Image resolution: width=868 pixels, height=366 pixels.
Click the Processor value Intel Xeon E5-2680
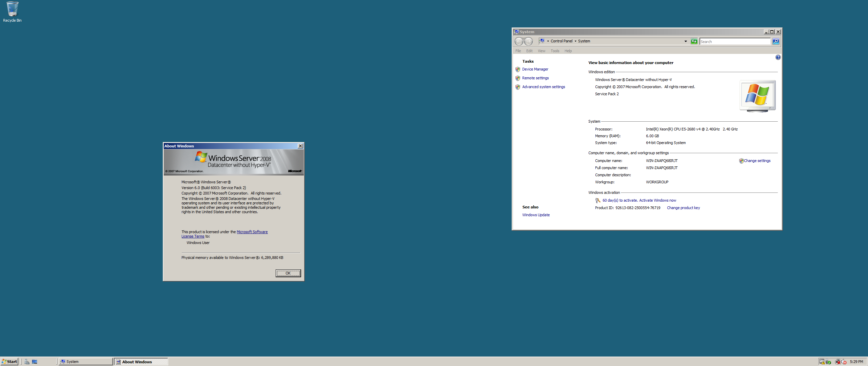692,129
